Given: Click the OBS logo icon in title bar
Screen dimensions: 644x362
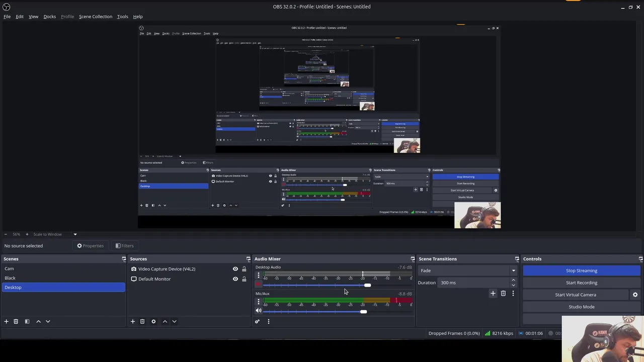Looking at the screenshot, I should (x=7, y=7).
